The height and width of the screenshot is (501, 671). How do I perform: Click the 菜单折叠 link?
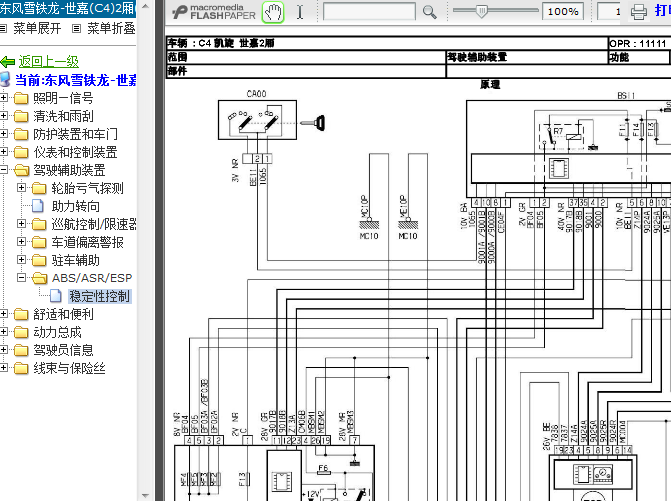click(x=111, y=29)
